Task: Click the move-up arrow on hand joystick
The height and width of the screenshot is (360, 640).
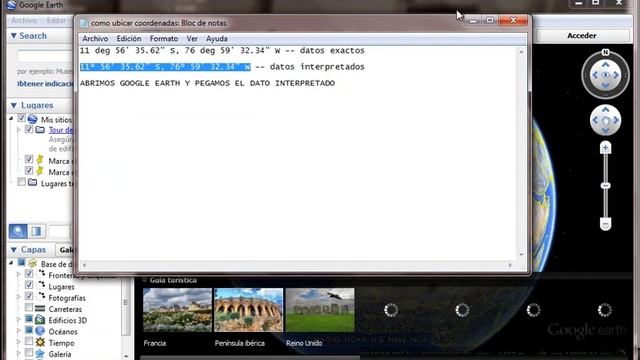Action: click(x=605, y=109)
